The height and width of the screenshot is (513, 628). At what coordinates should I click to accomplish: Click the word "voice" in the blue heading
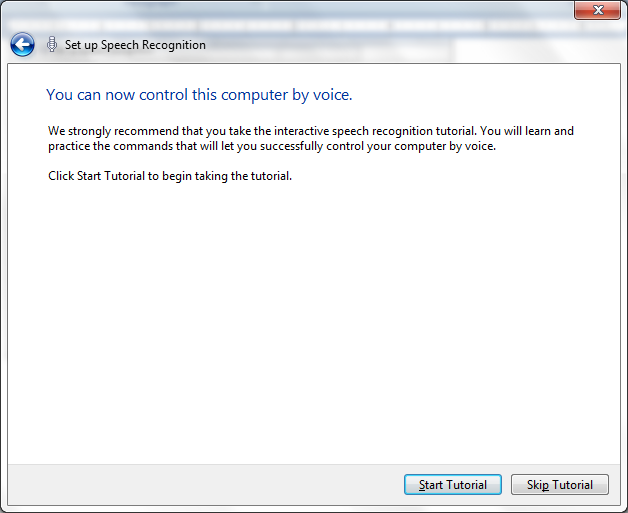(x=330, y=95)
